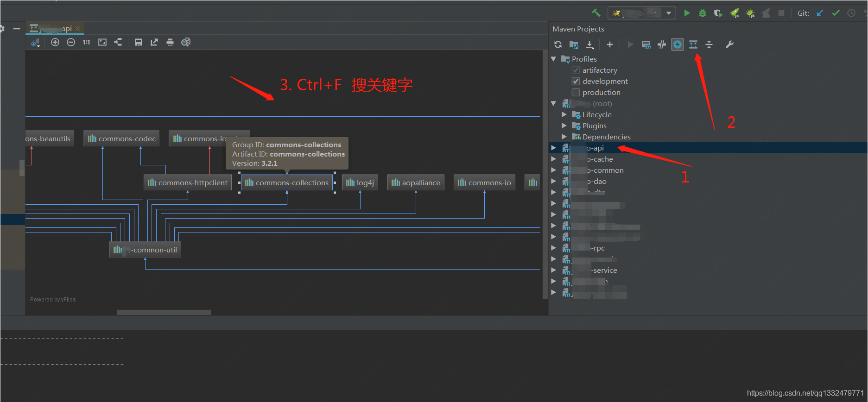Open diagram print preview icon
The height and width of the screenshot is (402, 868).
pyautogui.click(x=186, y=42)
